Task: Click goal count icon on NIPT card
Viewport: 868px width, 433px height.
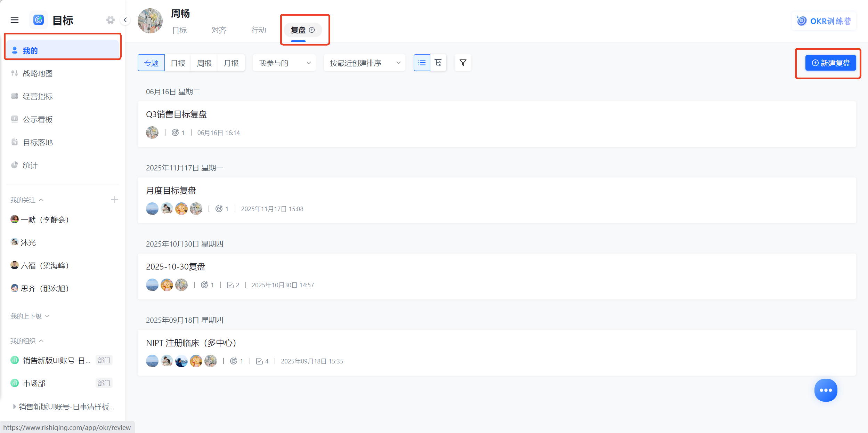Action: click(234, 361)
